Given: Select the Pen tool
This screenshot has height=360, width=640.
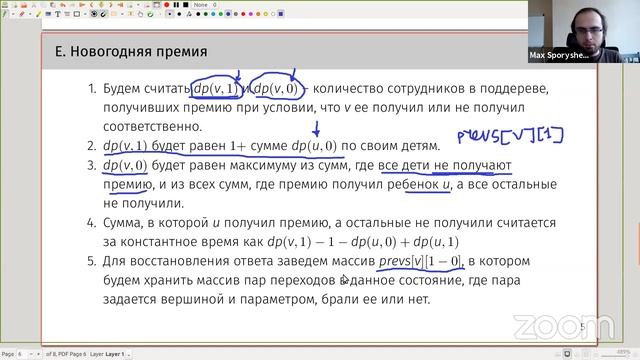Looking at the screenshot, I should coord(4,14).
